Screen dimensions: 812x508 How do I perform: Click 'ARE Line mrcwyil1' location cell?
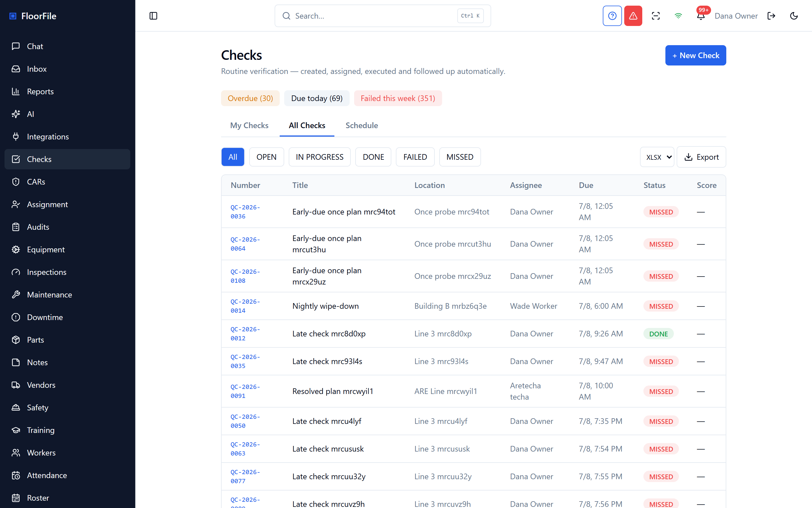tap(445, 391)
